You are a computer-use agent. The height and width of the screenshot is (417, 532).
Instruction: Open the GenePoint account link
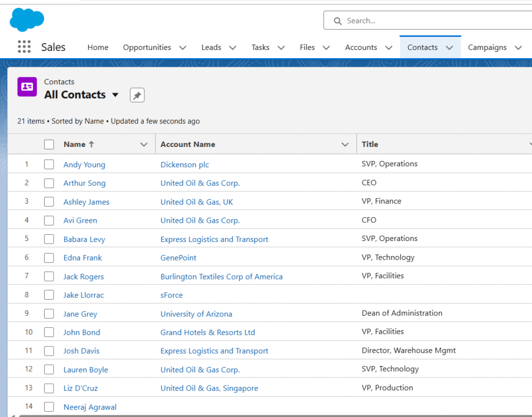(x=179, y=258)
